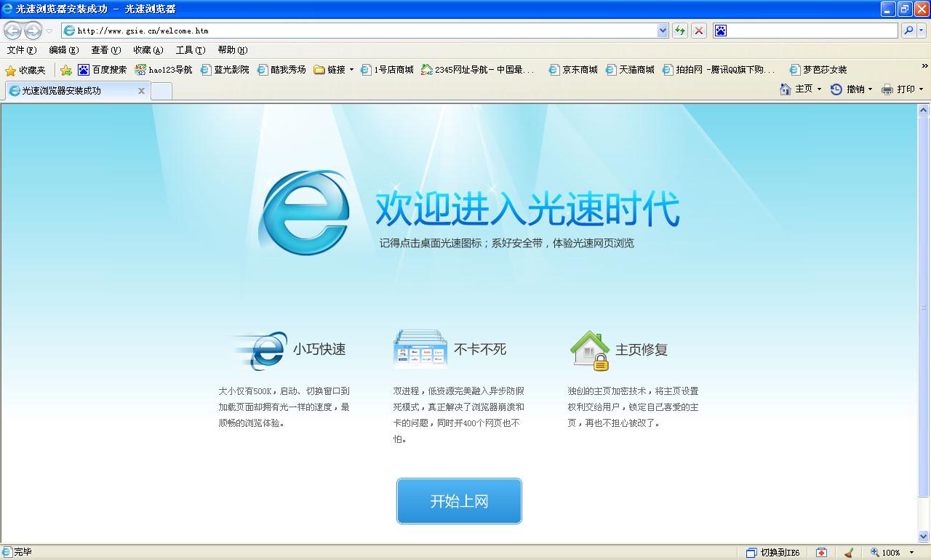Open the 收藏 menu

click(x=148, y=50)
